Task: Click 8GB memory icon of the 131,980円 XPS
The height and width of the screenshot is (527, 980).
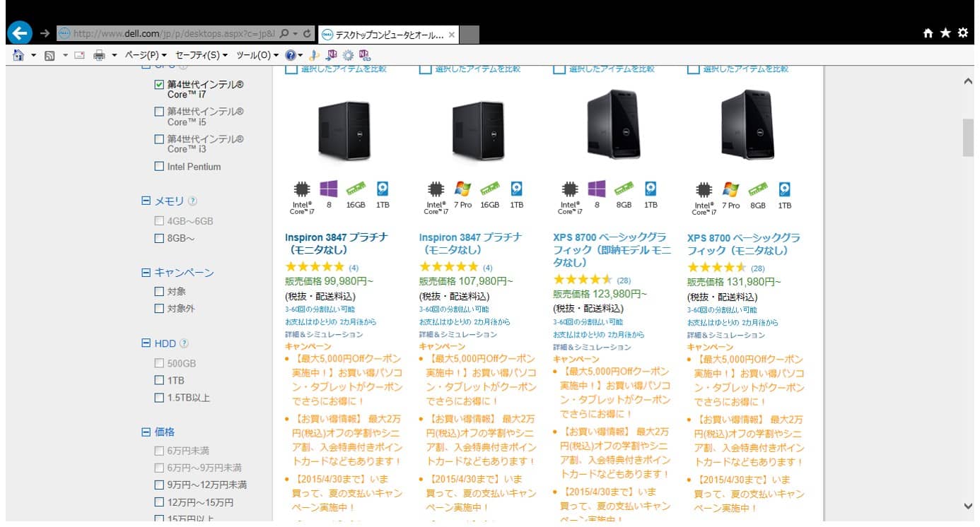Action: pos(758,189)
